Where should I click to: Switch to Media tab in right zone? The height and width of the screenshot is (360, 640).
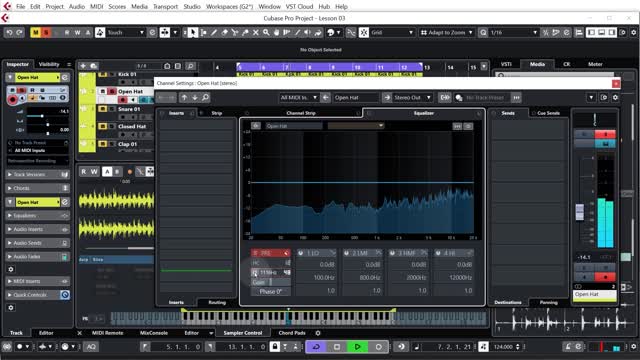[x=537, y=64]
